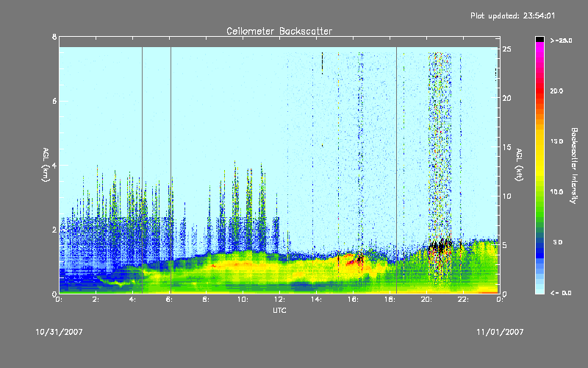Click the 20: hour tick on x-axis

[426, 300]
